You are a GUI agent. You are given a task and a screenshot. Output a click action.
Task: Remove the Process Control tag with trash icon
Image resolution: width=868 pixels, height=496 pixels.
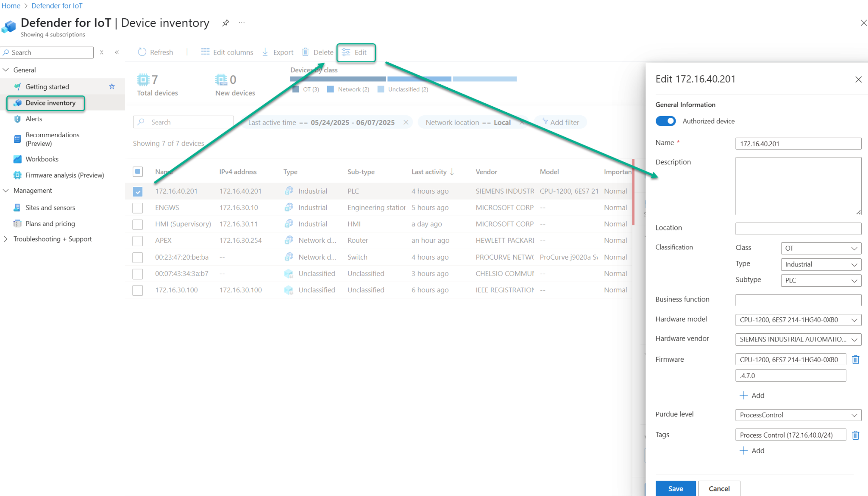pyautogui.click(x=855, y=435)
